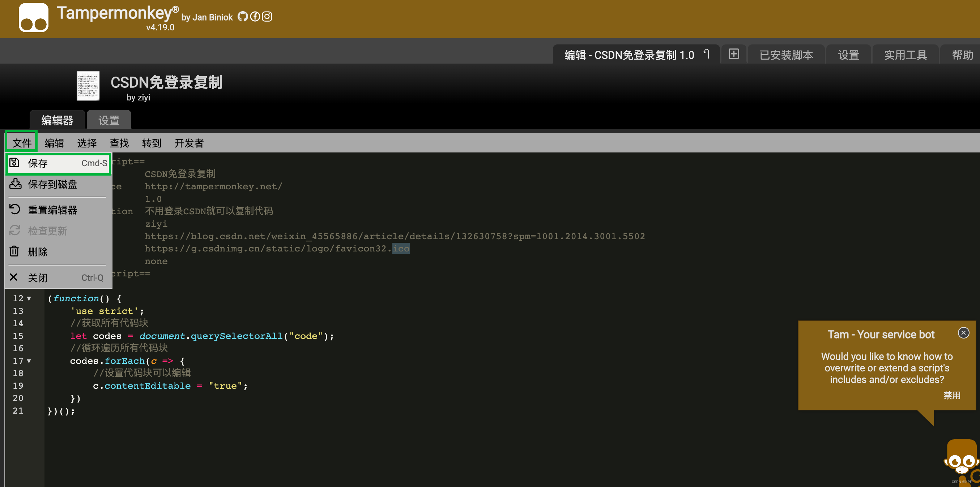980x487 pixels.
Task: Click the X close icon in File menu
Action: click(14, 277)
